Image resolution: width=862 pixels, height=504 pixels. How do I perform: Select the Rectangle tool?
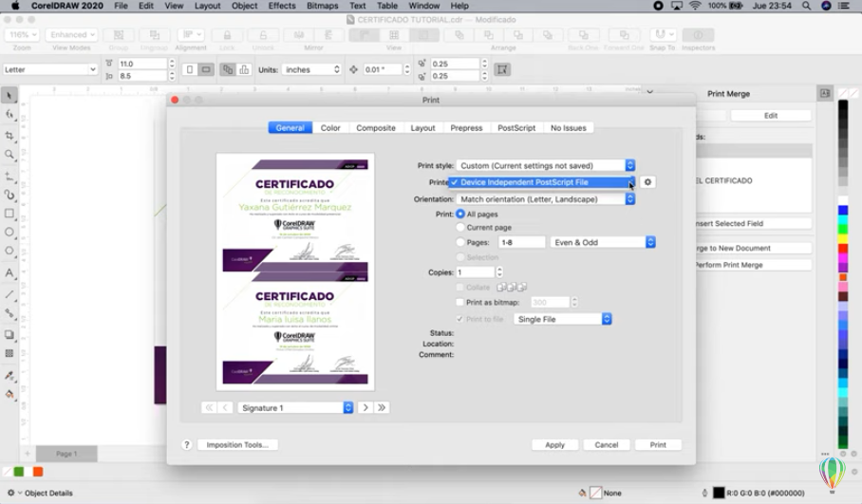click(x=9, y=214)
